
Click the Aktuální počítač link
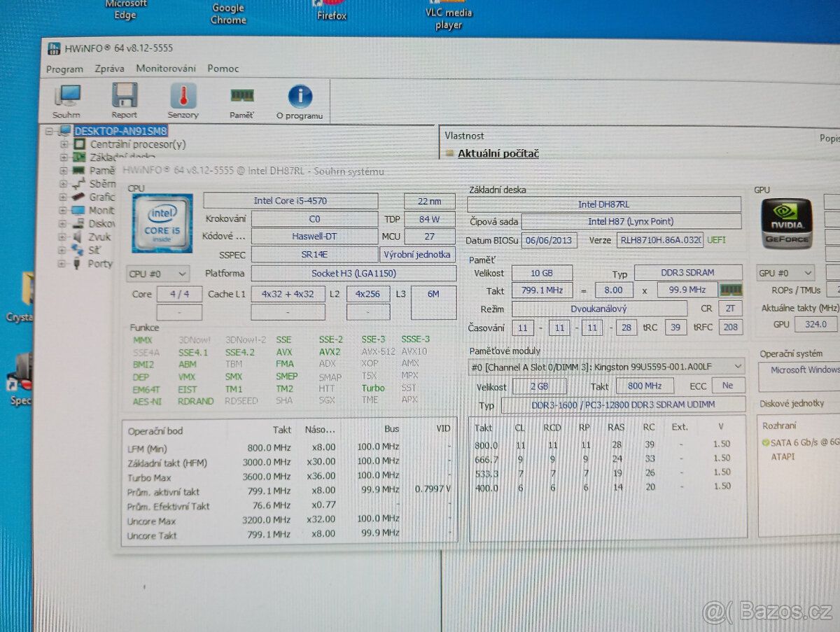(498, 154)
